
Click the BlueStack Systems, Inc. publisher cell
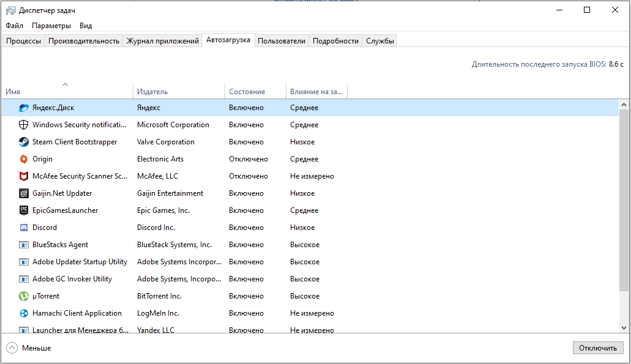coord(174,245)
